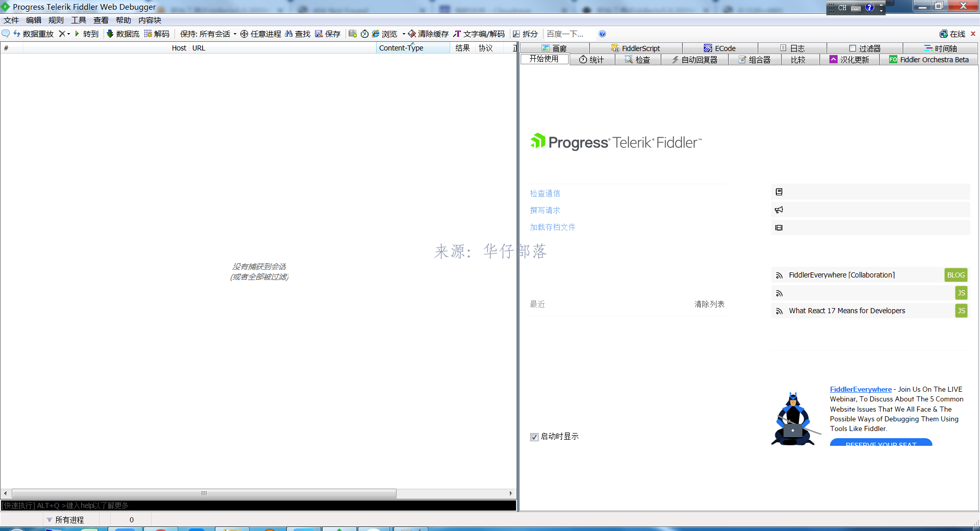Click the 查找 binoculars find button
The height and width of the screenshot is (531, 980).
click(298, 34)
